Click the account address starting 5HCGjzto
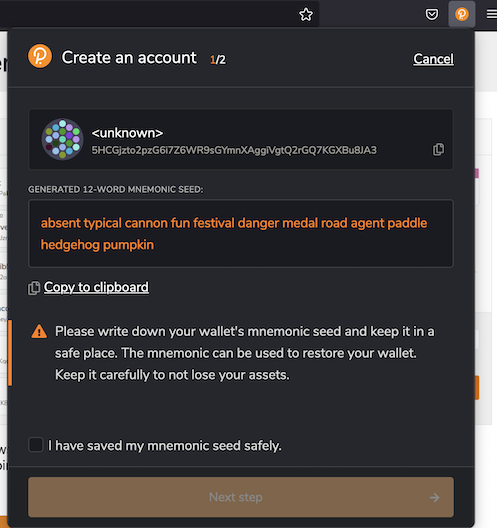The image size is (497, 528). pyautogui.click(x=234, y=150)
